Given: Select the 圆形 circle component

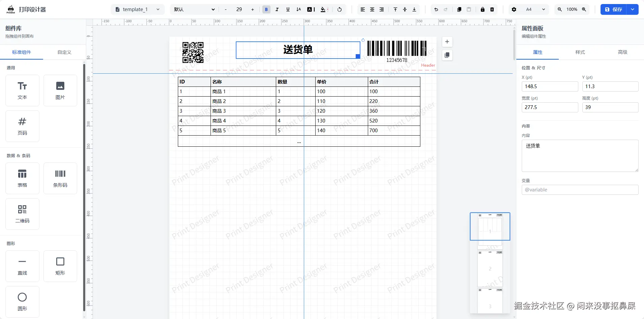Looking at the screenshot, I should click(x=22, y=302).
